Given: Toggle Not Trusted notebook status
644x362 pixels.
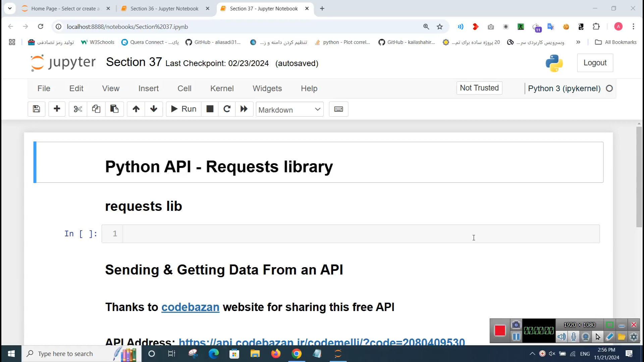Looking at the screenshot, I should (x=479, y=88).
